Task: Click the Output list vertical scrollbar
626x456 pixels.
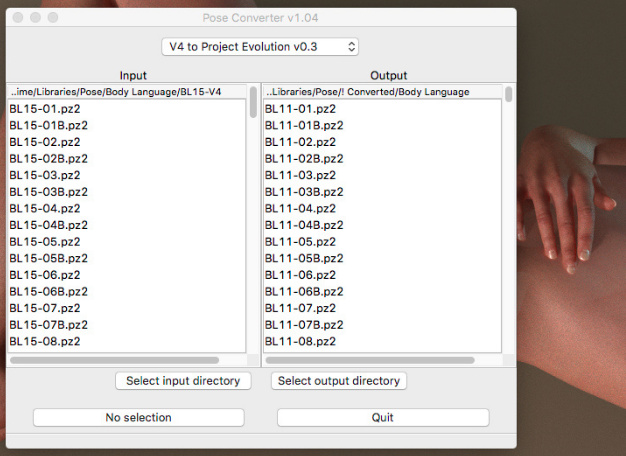Action: pyautogui.click(x=508, y=96)
